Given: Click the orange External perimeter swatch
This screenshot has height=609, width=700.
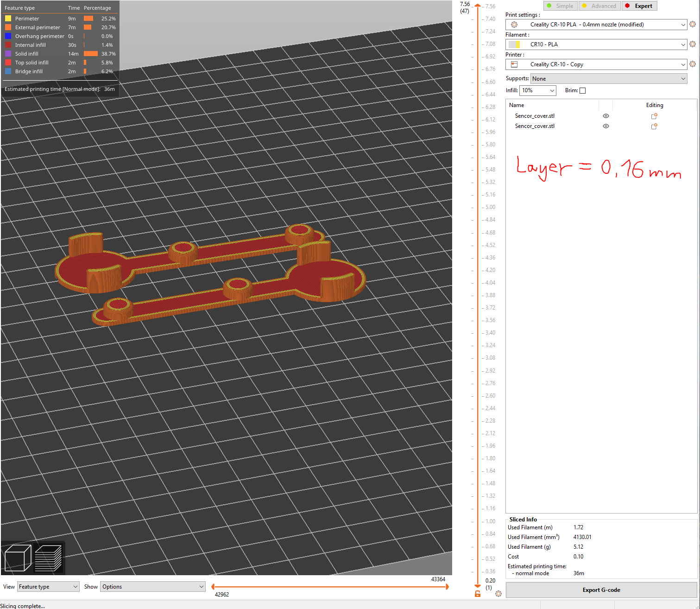Looking at the screenshot, I should 8,27.
